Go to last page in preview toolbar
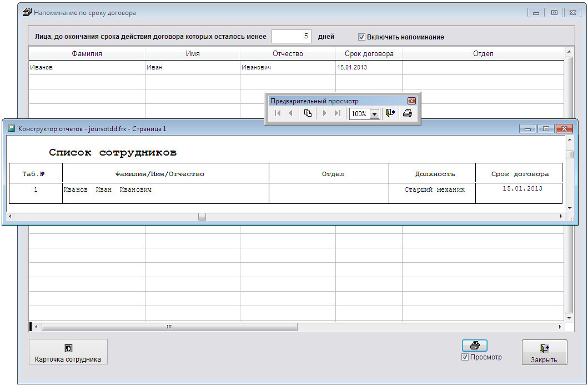The height and width of the screenshot is (385, 588). [337, 113]
